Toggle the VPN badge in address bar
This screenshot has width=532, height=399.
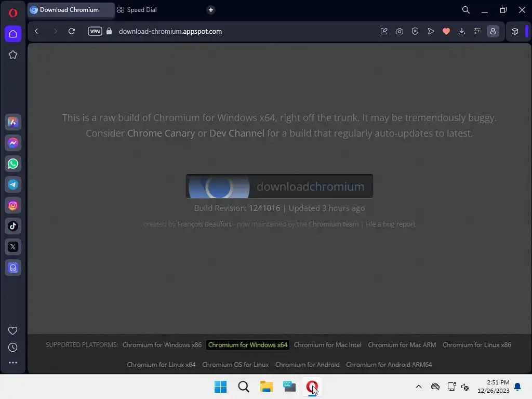coord(95,31)
